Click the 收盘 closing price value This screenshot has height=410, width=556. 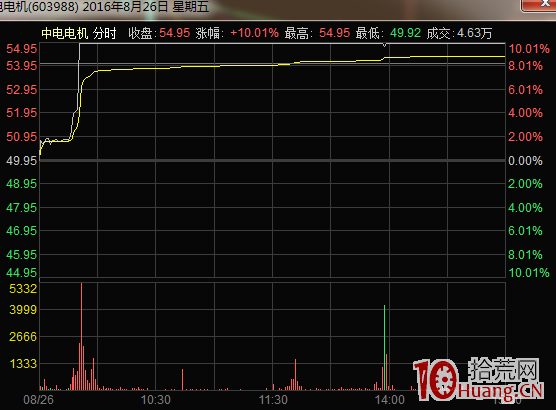[175, 33]
